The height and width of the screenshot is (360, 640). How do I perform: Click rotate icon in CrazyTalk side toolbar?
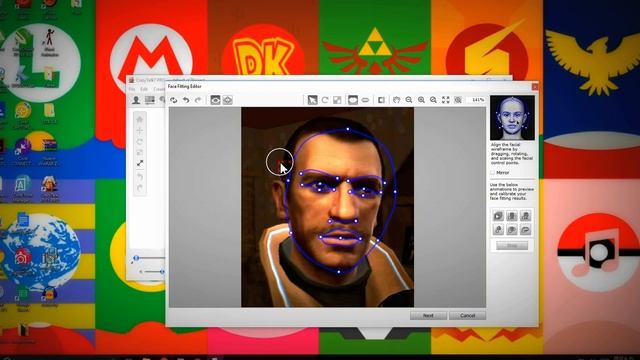pyautogui.click(x=140, y=142)
